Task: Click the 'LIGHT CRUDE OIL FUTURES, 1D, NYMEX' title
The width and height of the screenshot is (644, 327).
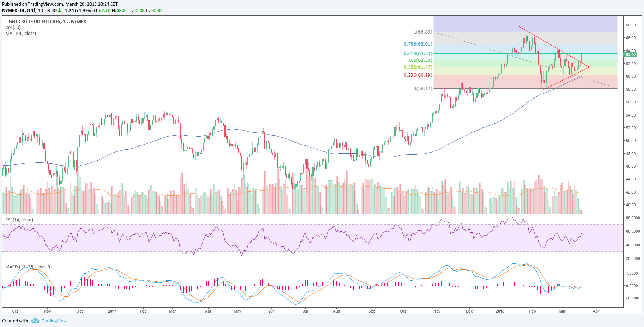Action: [x=46, y=21]
